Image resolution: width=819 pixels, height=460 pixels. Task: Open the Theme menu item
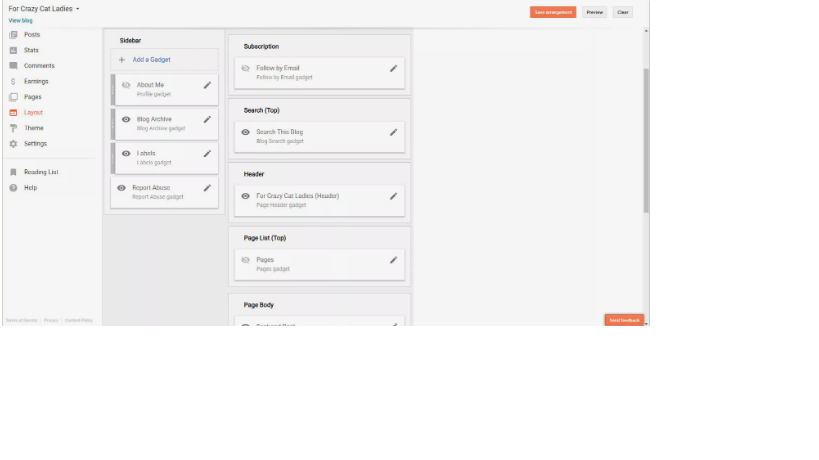click(x=33, y=128)
